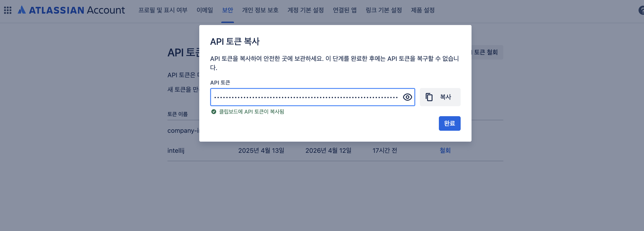Screen dimensions: 644x231
Task: Open the app switcher grid icon
Action: click(x=8, y=10)
